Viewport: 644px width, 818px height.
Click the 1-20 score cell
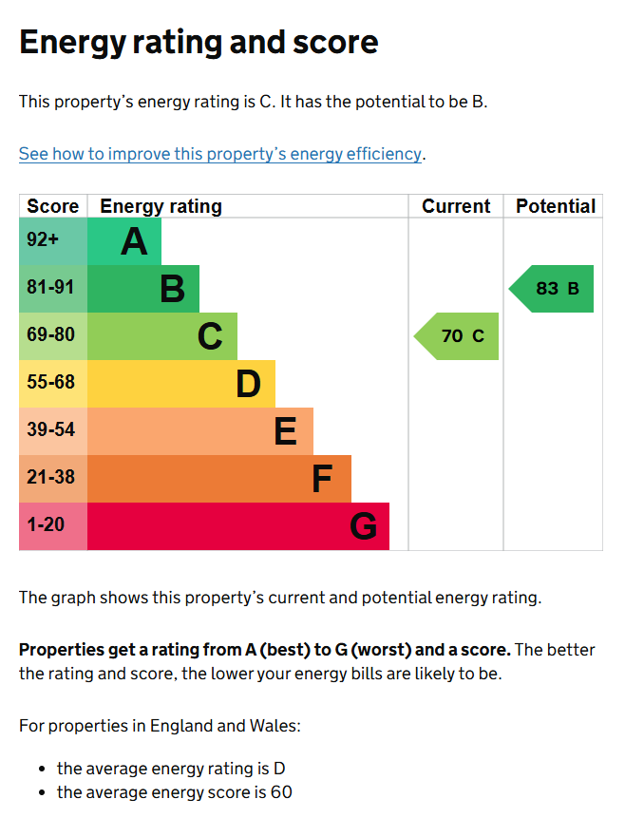click(53, 526)
